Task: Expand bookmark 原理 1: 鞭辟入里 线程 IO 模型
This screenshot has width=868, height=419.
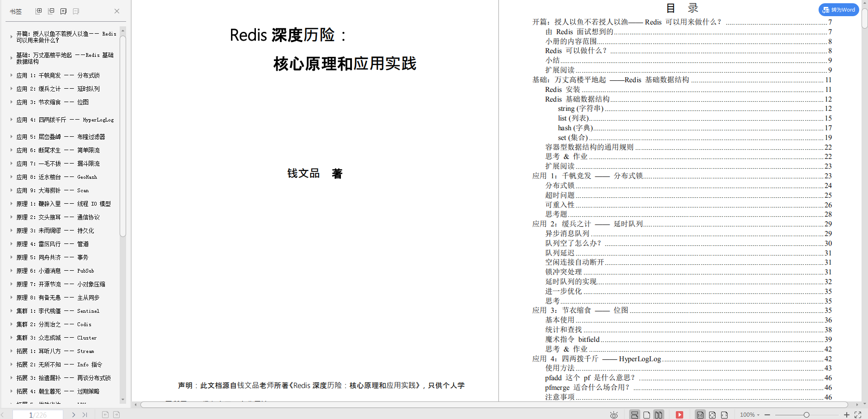Action: tap(11, 203)
